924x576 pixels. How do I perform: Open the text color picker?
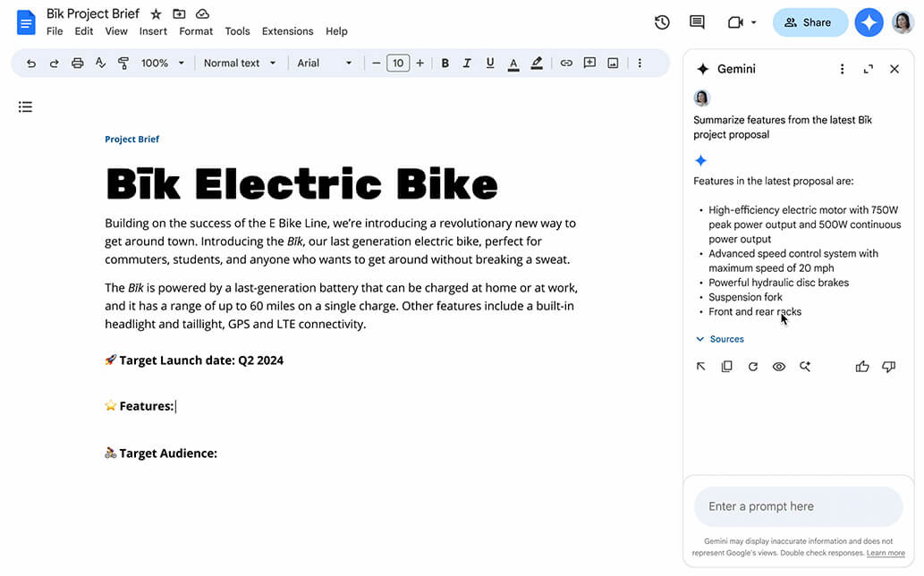point(513,63)
